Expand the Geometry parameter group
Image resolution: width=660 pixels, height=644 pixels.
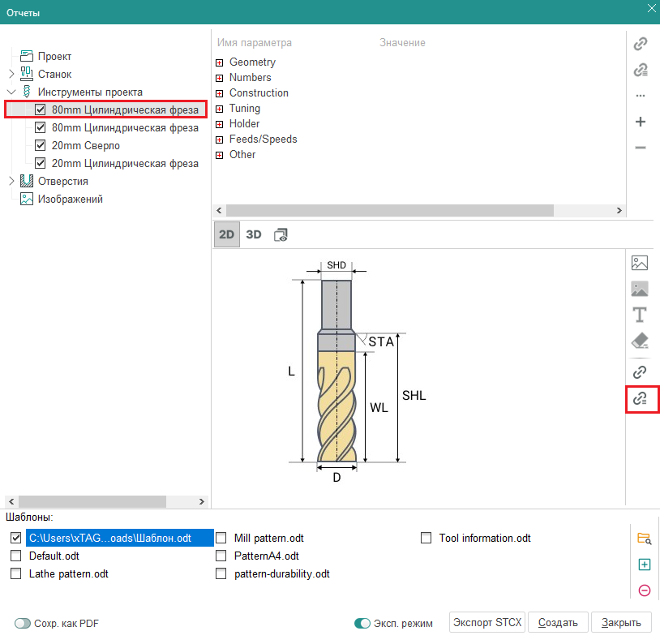point(219,62)
